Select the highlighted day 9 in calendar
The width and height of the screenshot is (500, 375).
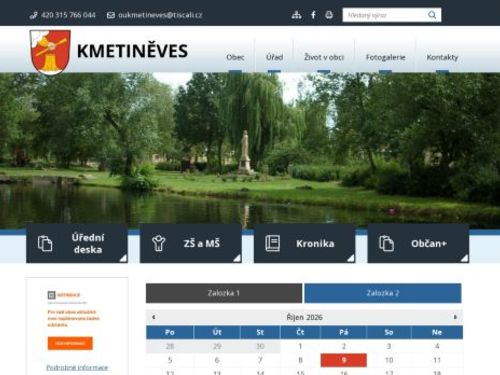pos(344,360)
